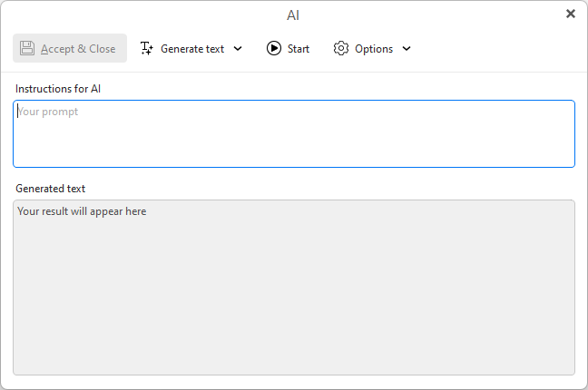The height and width of the screenshot is (390, 588).
Task: Click the Options gear icon
Action: click(x=341, y=48)
